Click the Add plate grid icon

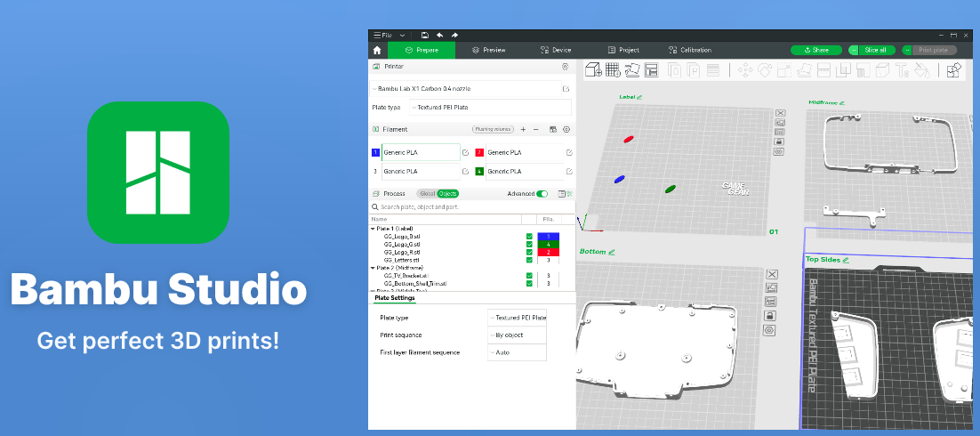(613, 70)
